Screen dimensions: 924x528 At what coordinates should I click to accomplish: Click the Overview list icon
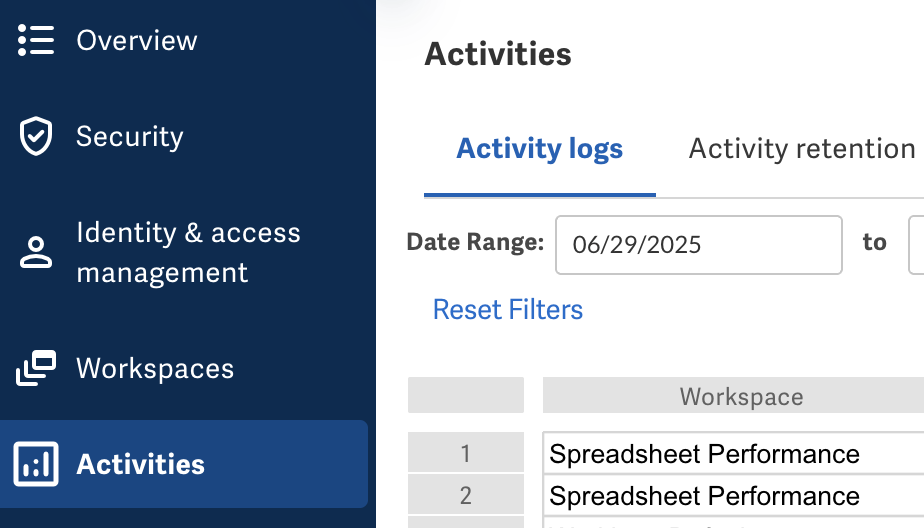[36, 40]
